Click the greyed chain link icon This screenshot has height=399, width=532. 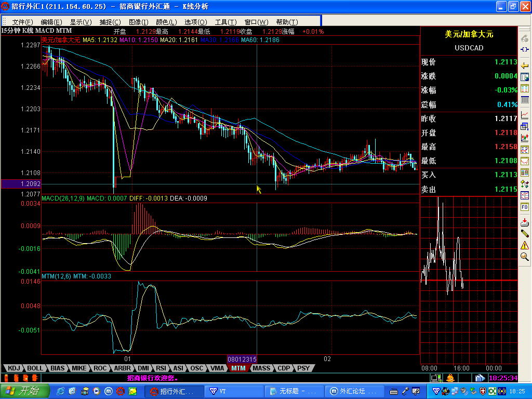point(525,38)
